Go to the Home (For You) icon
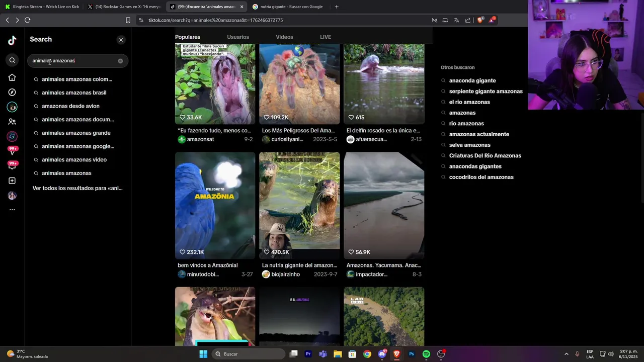This screenshot has width=644, height=362. pos(12,77)
